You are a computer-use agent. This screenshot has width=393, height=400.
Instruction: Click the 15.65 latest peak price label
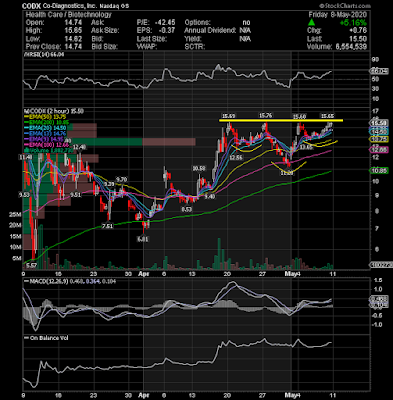pos(327,116)
